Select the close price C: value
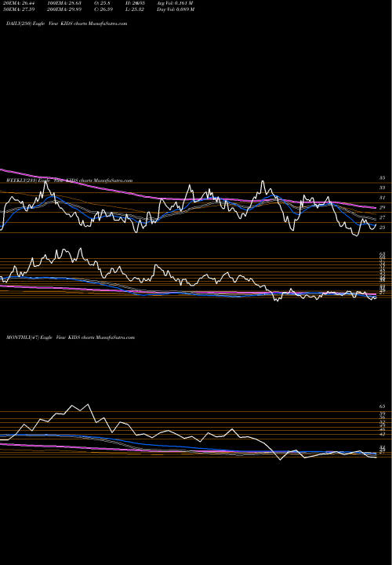This screenshot has height=565, width=392. 103,9
